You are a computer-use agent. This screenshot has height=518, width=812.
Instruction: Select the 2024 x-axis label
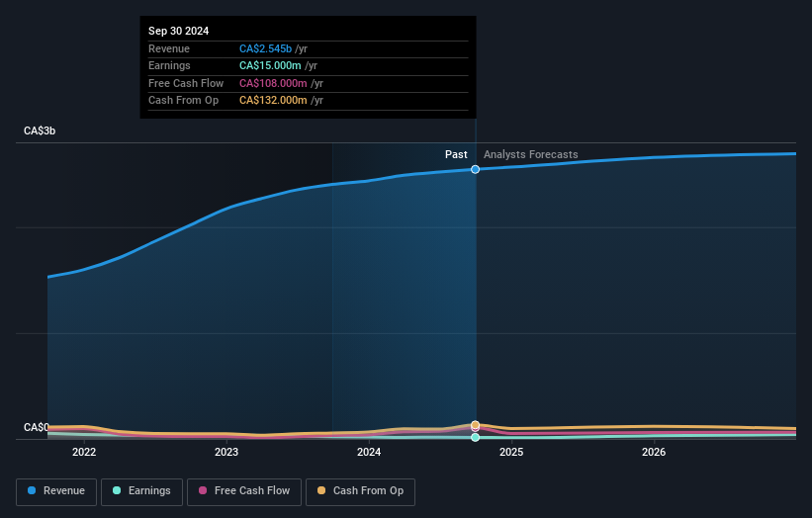(x=369, y=452)
